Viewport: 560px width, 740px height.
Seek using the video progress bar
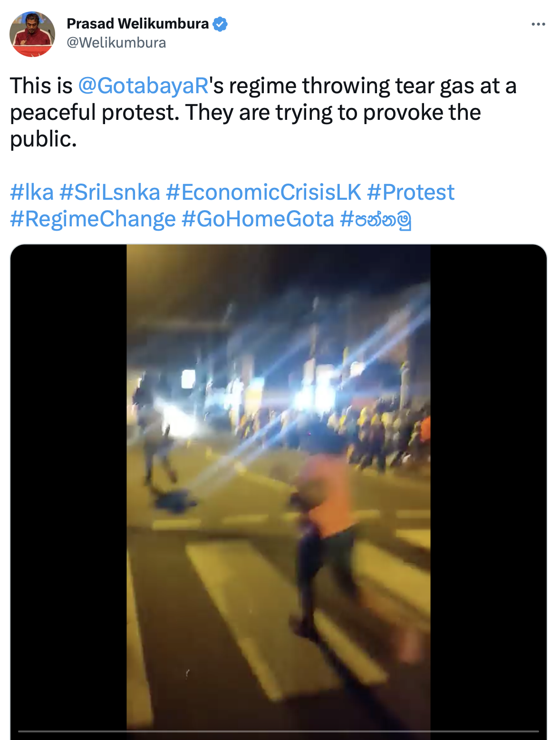point(279,731)
